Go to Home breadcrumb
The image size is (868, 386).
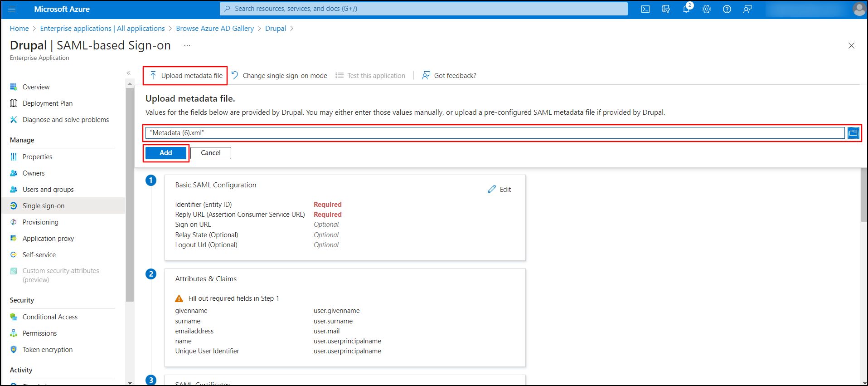click(19, 29)
